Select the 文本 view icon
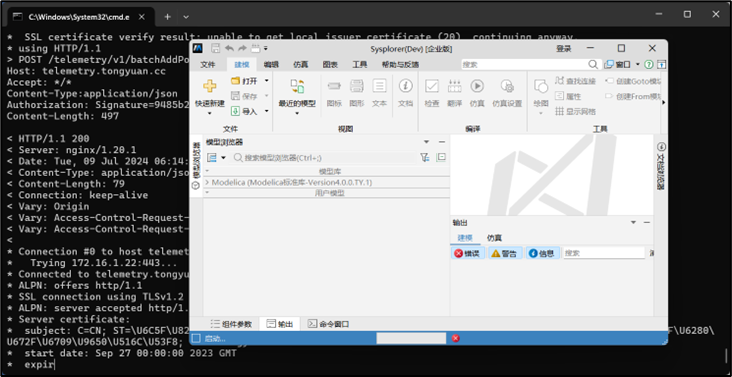 (x=379, y=86)
